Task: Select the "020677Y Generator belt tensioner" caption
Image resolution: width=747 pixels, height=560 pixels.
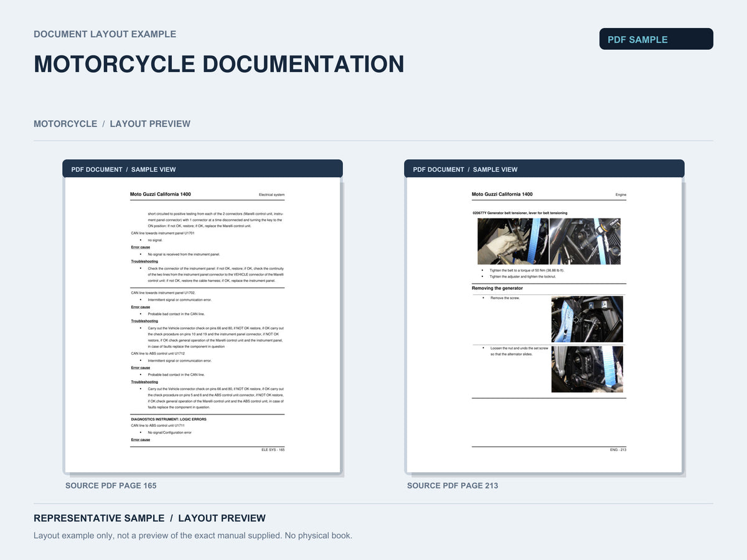Action: pyautogui.click(x=520, y=213)
